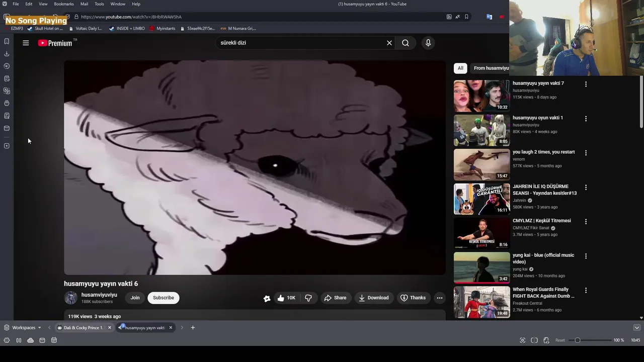Open the Add Web Panel plus icon
The height and width of the screenshot is (362, 644).
pos(7,146)
